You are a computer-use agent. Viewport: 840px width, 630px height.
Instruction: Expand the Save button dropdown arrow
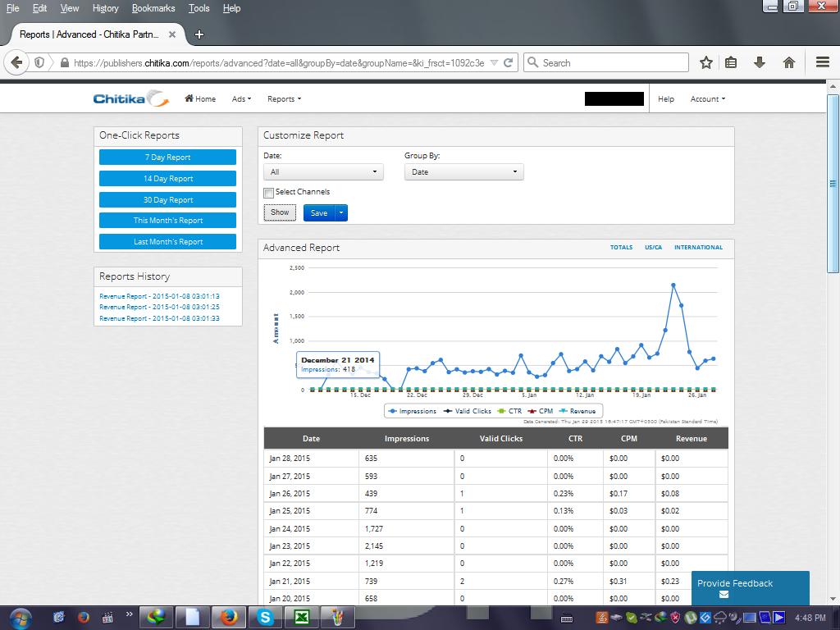[x=341, y=212]
